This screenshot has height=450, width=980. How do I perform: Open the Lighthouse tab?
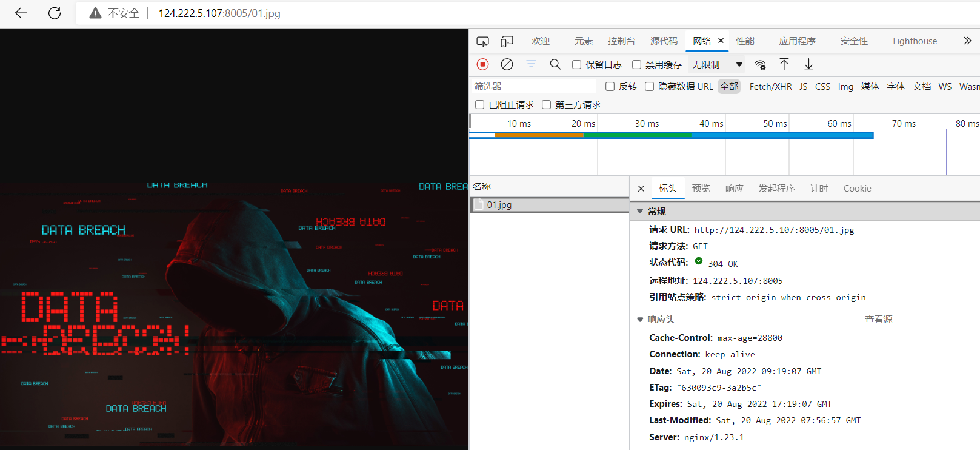coord(915,41)
